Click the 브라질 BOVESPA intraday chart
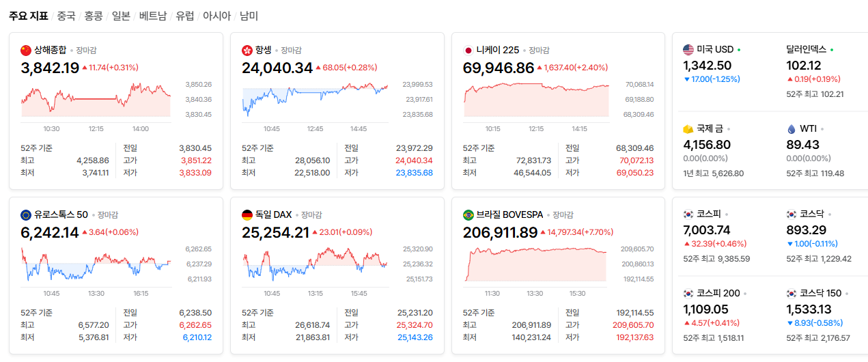The height and width of the screenshot is (362, 868). [x=536, y=264]
